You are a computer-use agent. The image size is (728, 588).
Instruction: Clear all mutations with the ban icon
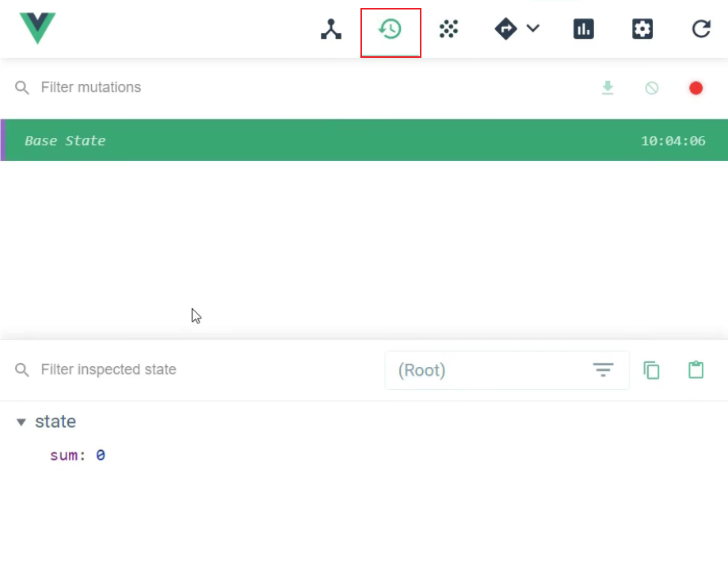pos(650,87)
